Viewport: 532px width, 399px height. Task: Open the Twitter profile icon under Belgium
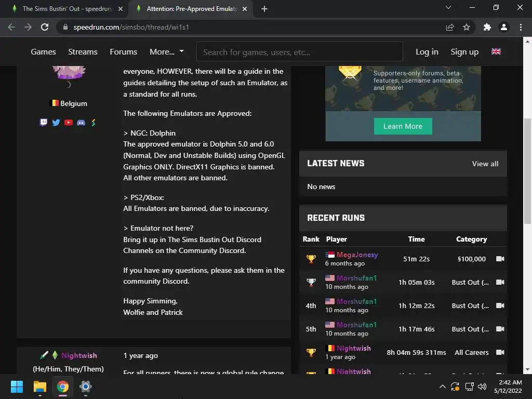56,123
